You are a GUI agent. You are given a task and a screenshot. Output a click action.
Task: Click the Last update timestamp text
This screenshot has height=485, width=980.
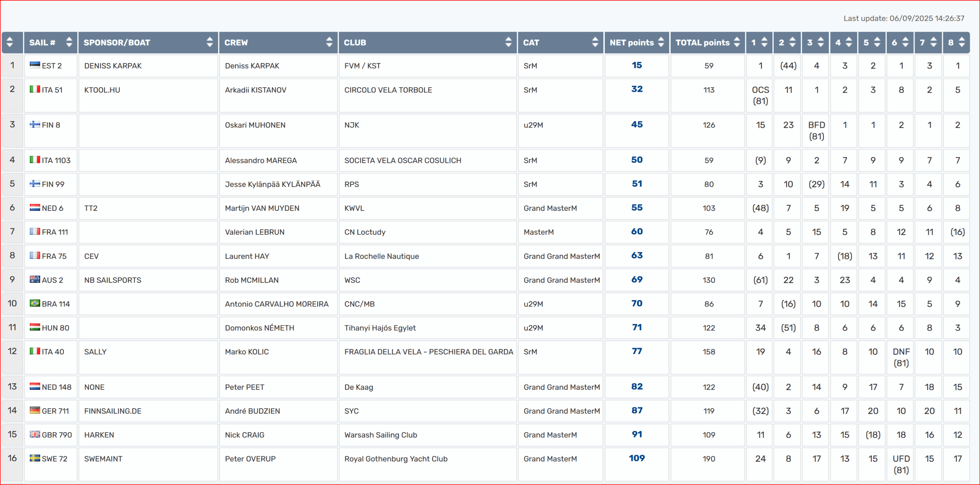pyautogui.click(x=904, y=18)
